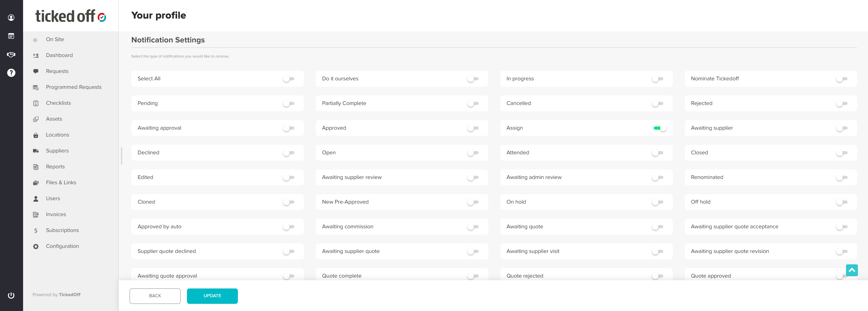The image size is (868, 311).
Task: Click the Configuration gear icon
Action: tap(36, 246)
